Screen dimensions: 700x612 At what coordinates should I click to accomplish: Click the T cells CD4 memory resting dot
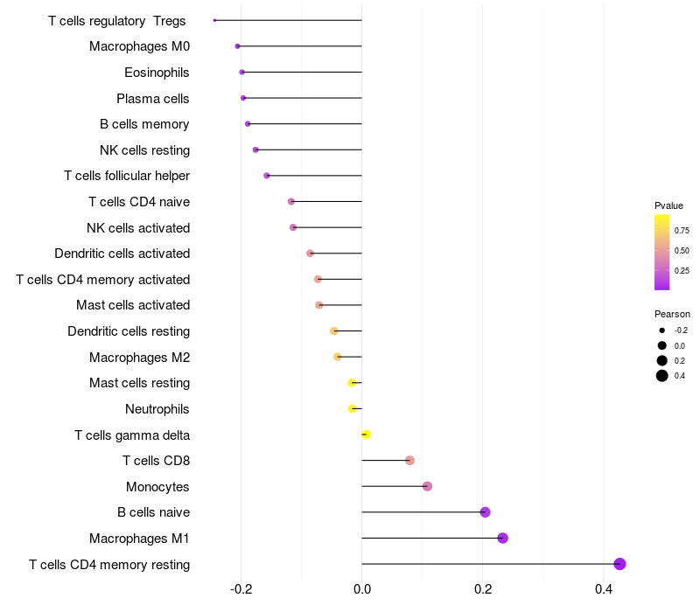click(619, 564)
